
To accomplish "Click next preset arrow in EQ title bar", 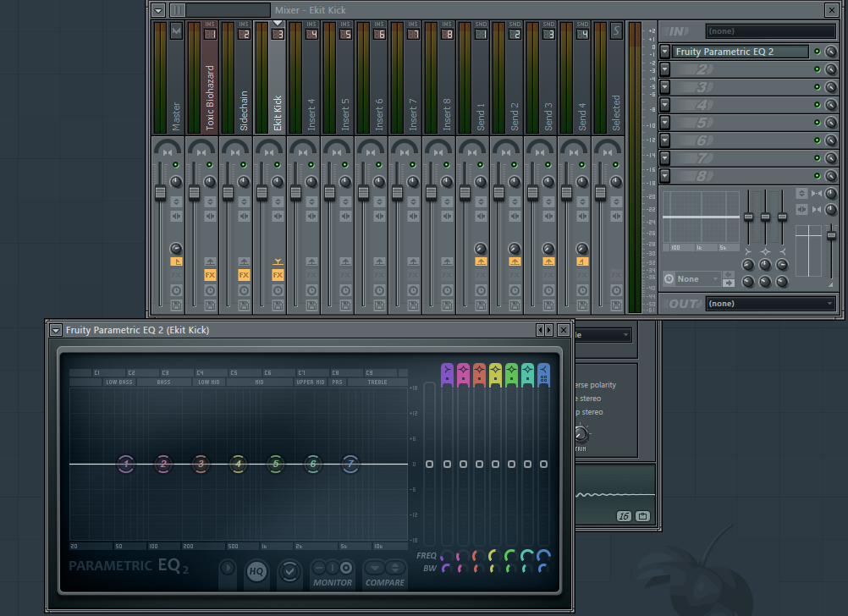I will [549, 330].
